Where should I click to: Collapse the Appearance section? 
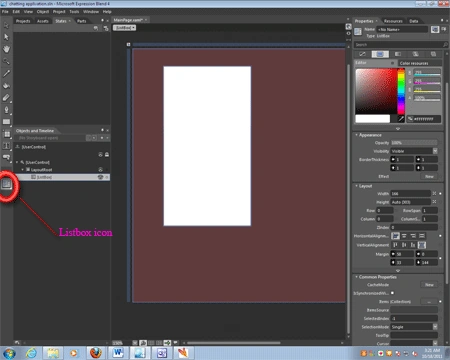coord(356,135)
